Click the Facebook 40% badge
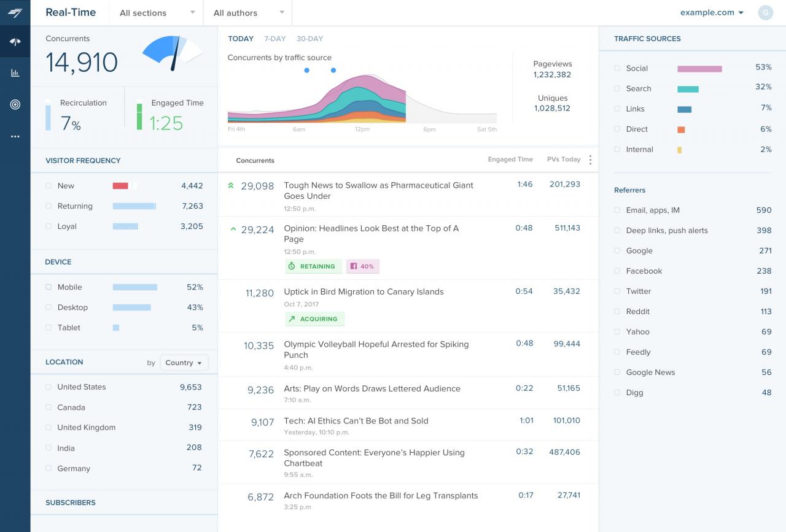The width and height of the screenshot is (786, 532). [x=363, y=266]
